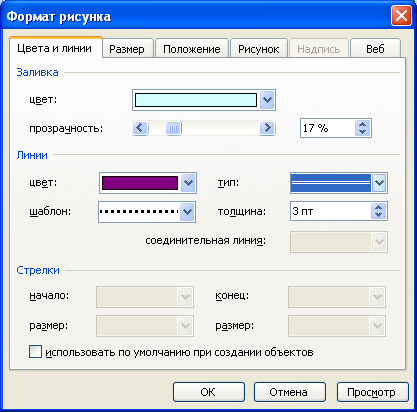Expand the line тип dropdown
Image resolution: width=417 pixels, height=412 pixels.
[379, 183]
